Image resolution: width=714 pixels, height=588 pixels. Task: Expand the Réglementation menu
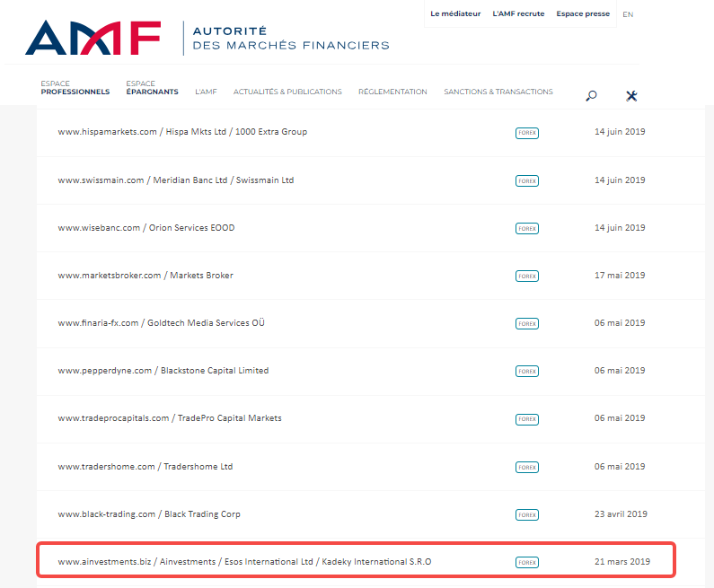click(x=392, y=92)
